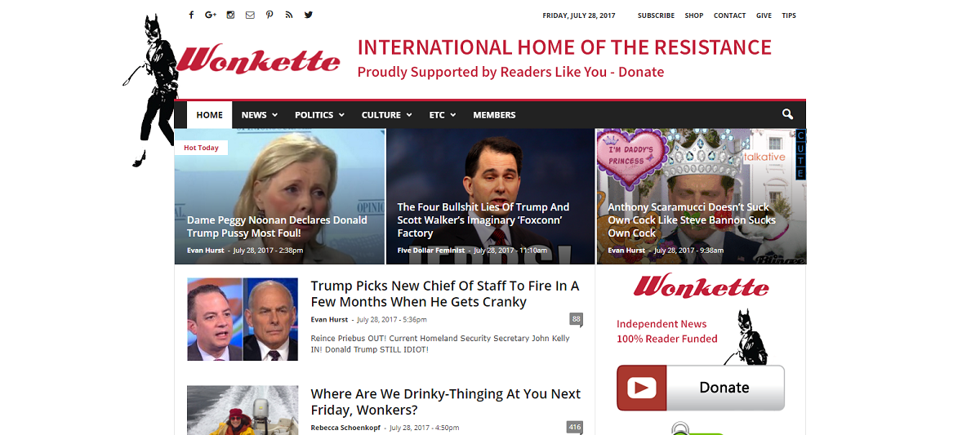Open the Google Plus icon

tap(211, 15)
